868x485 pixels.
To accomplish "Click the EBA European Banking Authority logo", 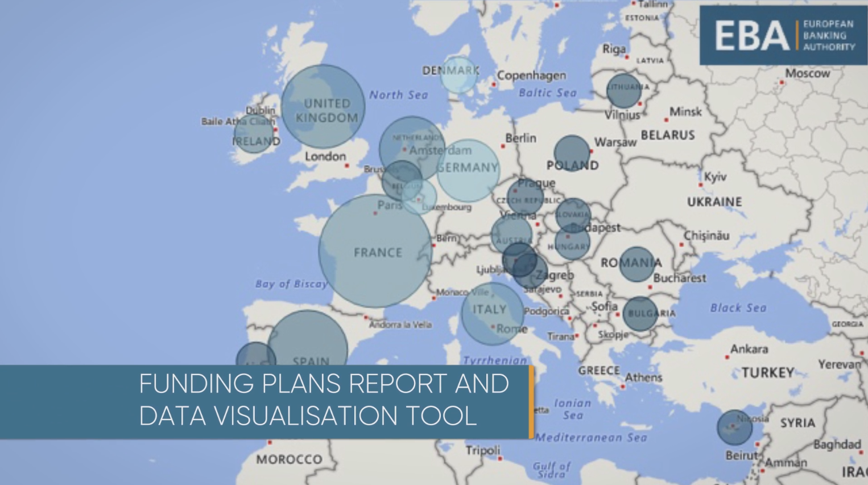I will coord(783,35).
